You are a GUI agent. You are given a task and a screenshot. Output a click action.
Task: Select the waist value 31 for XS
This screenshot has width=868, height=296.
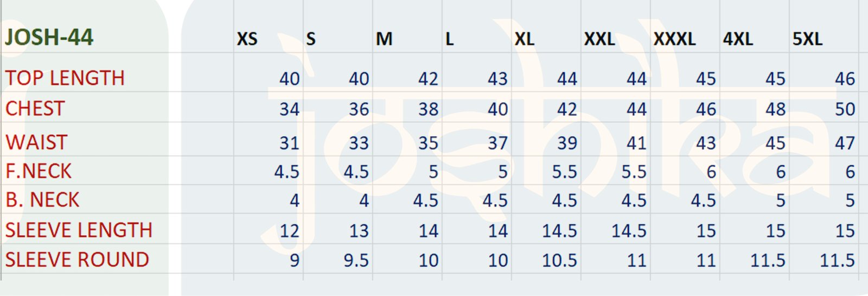(289, 143)
